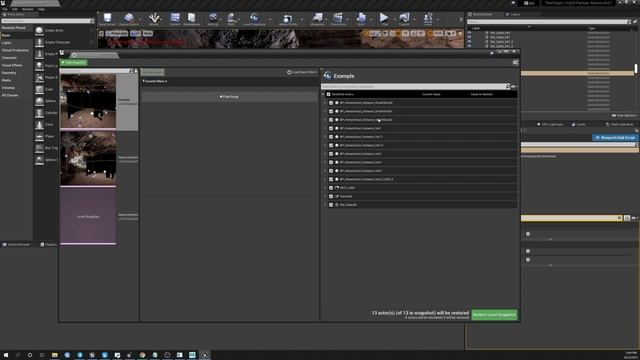
Task: Toggle first checkbox in lower details panel
Action: click(528, 234)
